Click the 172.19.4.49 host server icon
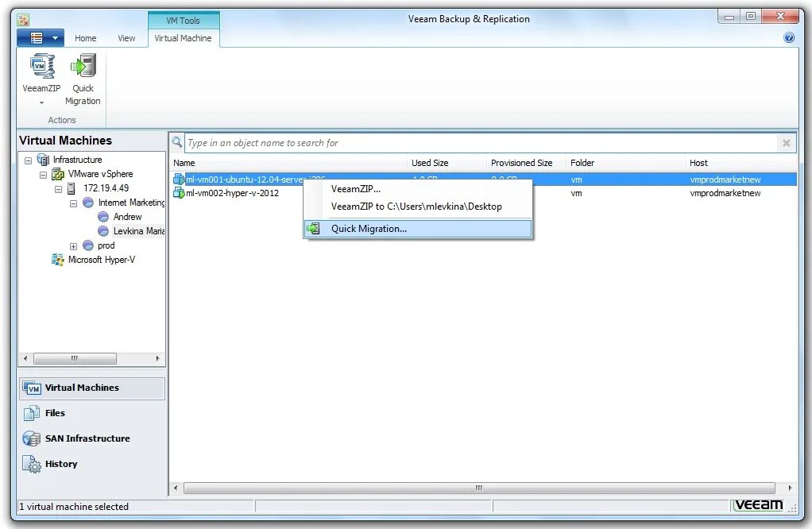The height and width of the screenshot is (529, 812). (72, 188)
